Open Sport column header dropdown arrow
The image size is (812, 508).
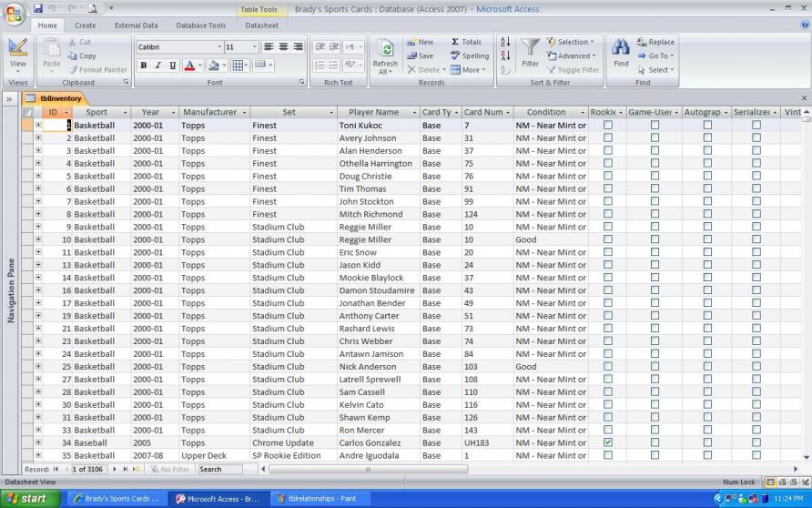click(126, 112)
